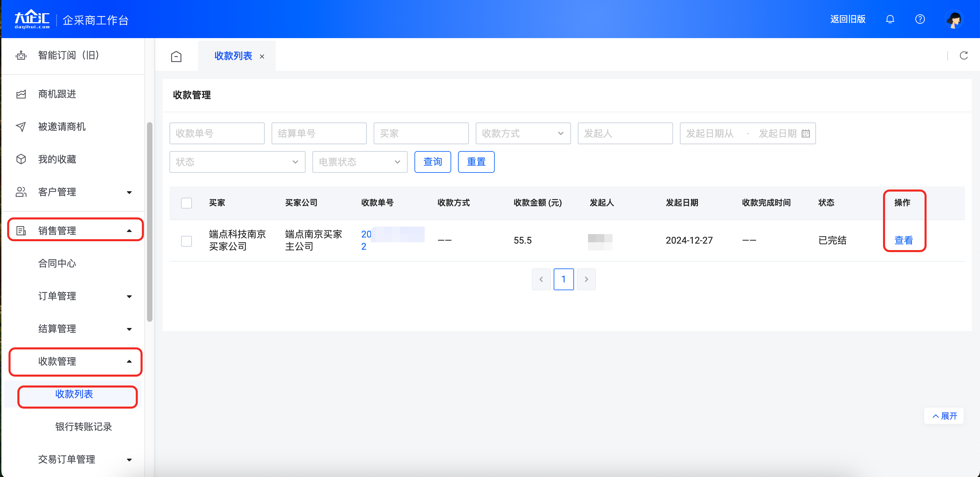Click the 查看 link in table row
Screen dimensions: 980x477
[903, 241]
